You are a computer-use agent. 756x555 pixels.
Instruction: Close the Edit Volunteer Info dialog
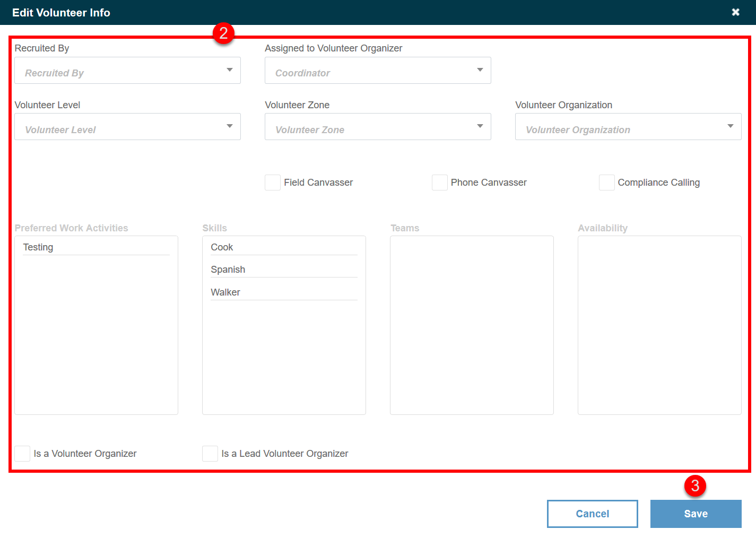[x=736, y=12]
